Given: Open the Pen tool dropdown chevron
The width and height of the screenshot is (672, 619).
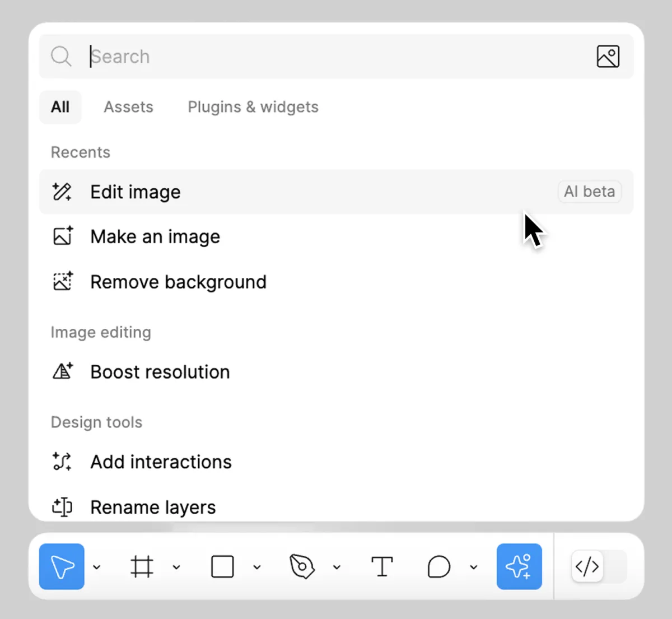Looking at the screenshot, I should click(337, 567).
